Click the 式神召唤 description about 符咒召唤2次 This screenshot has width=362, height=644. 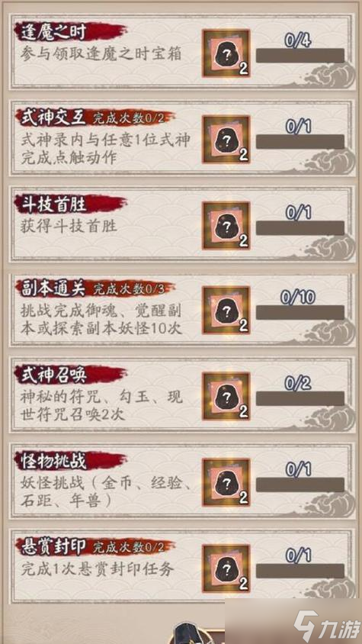point(101,405)
